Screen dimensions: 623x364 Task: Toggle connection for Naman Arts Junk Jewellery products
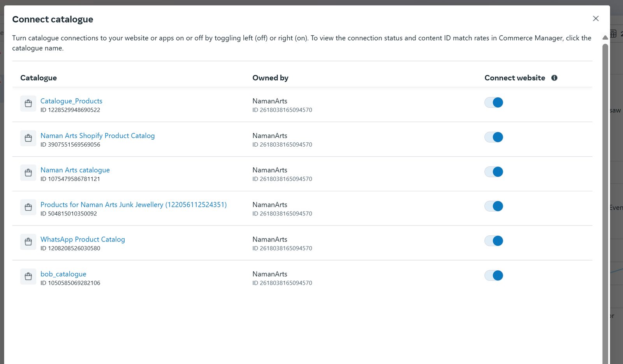(494, 206)
